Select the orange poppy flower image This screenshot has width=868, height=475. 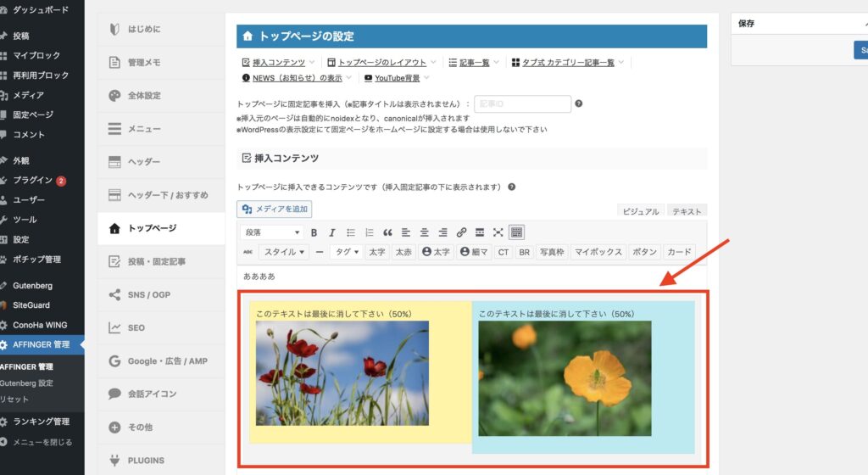[x=565, y=378]
